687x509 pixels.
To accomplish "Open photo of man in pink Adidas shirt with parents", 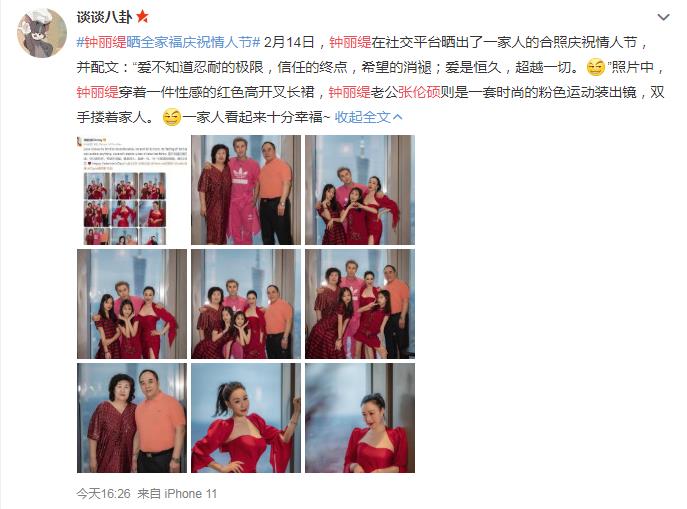I will click(x=246, y=190).
